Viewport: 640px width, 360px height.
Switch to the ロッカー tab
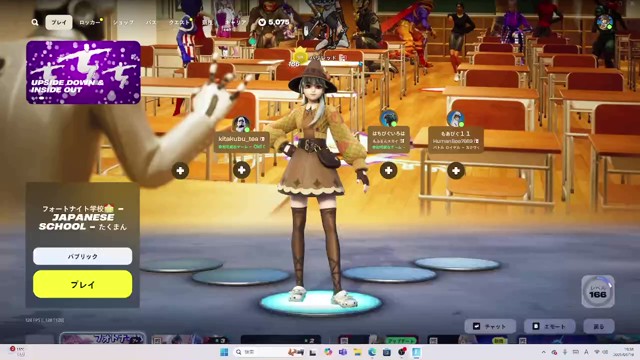[x=90, y=22]
